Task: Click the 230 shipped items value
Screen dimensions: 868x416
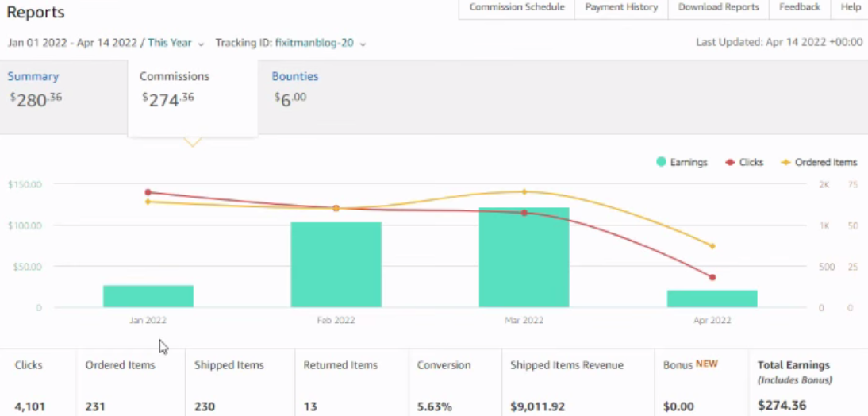Action: [x=204, y=406]
